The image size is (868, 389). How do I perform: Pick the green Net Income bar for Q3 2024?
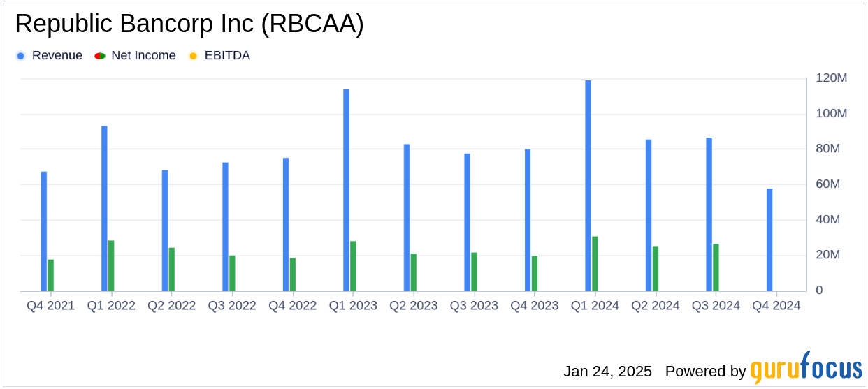[716, 267]
